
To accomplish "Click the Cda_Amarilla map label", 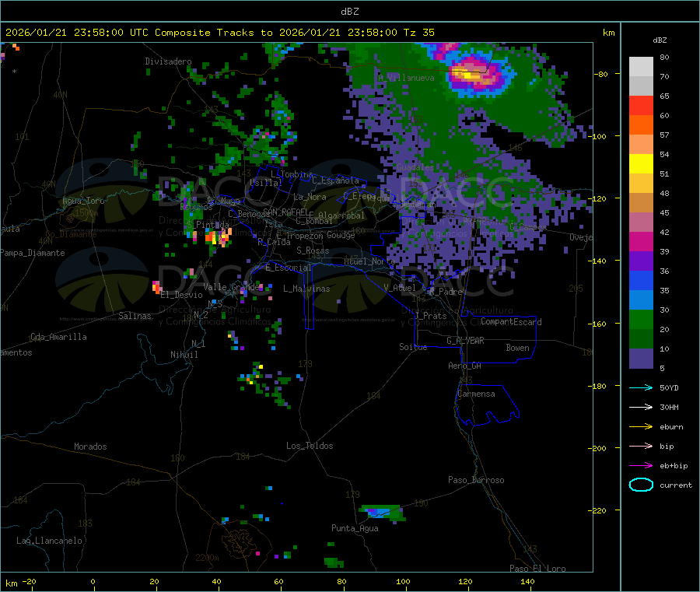I will pyautogui.click(x=58, y=337).
